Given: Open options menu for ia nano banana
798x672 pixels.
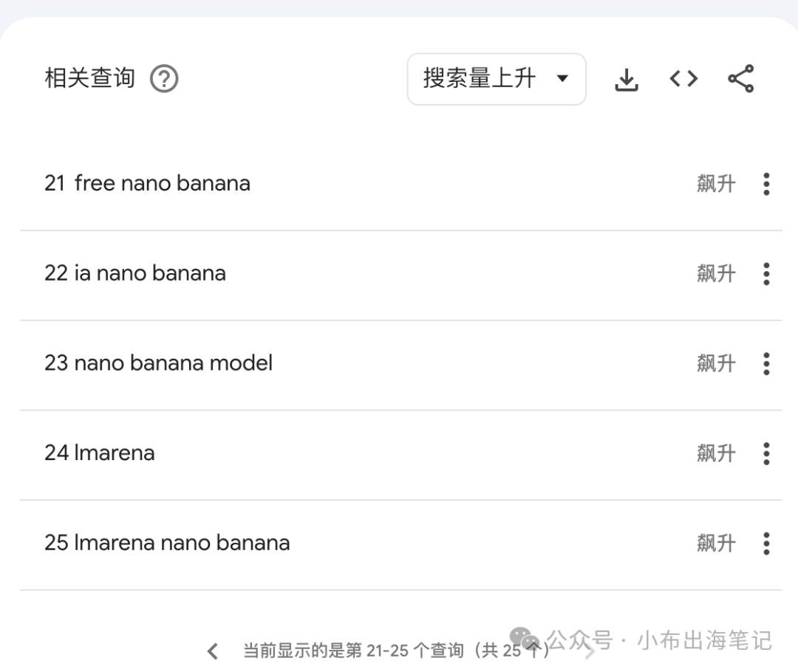Looking at the screenshot, I should click(x=766, y=274).
